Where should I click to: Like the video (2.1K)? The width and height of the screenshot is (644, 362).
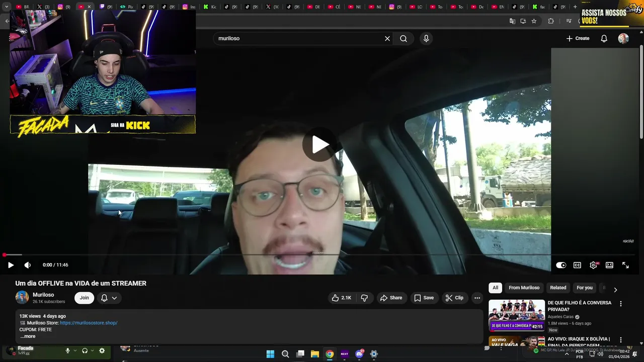[x=341, y=298]
